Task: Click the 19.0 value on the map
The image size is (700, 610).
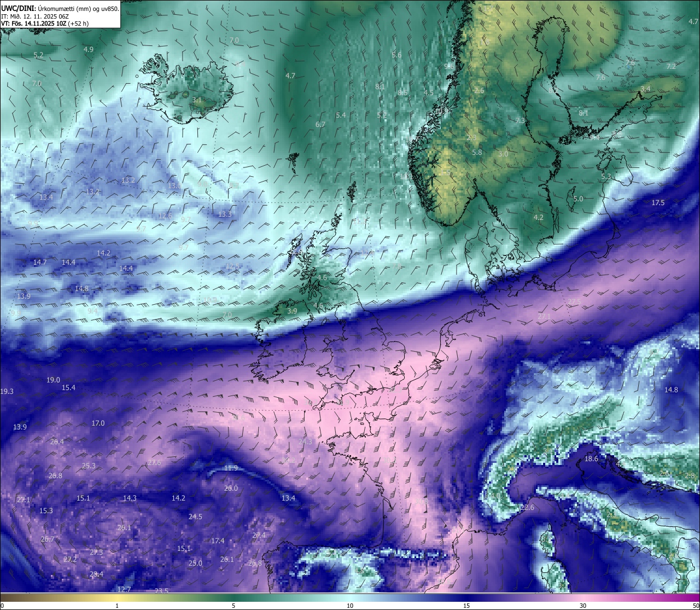Action: pos(53,380)
